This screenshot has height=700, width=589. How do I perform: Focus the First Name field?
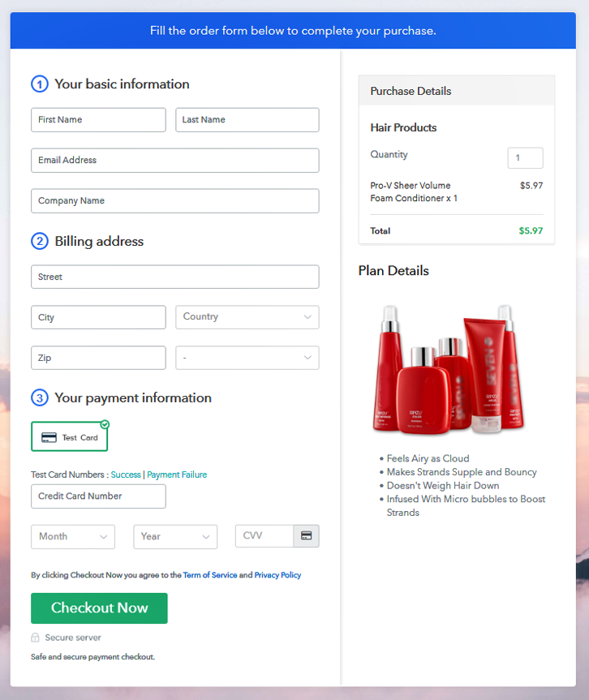pyautogui.click(x=98, y=120)
